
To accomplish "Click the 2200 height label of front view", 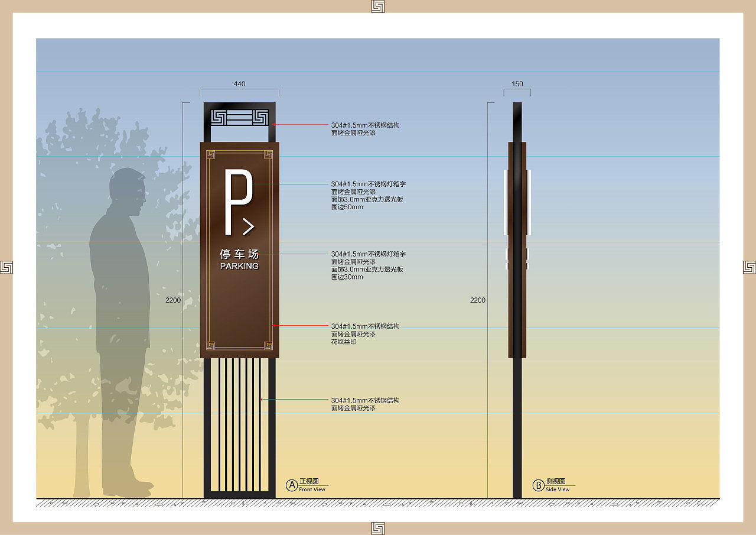I will 173,300.
